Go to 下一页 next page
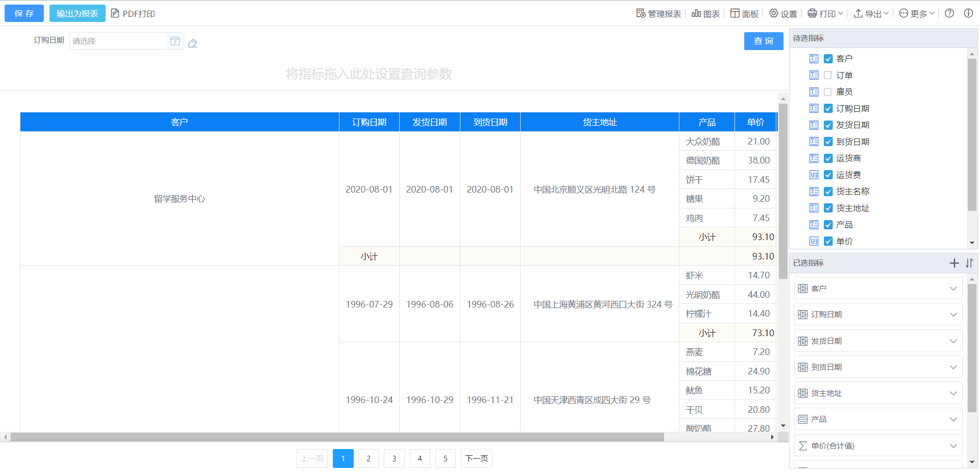 476,459
